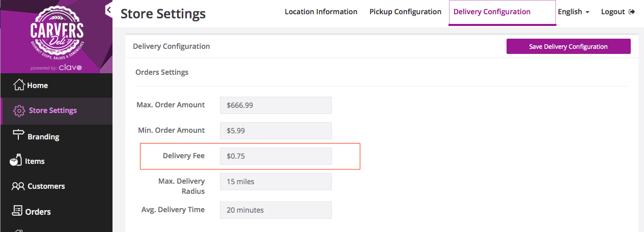
Task: Select the Delivery Configuration tab
Action: click(x=492, y=12)
